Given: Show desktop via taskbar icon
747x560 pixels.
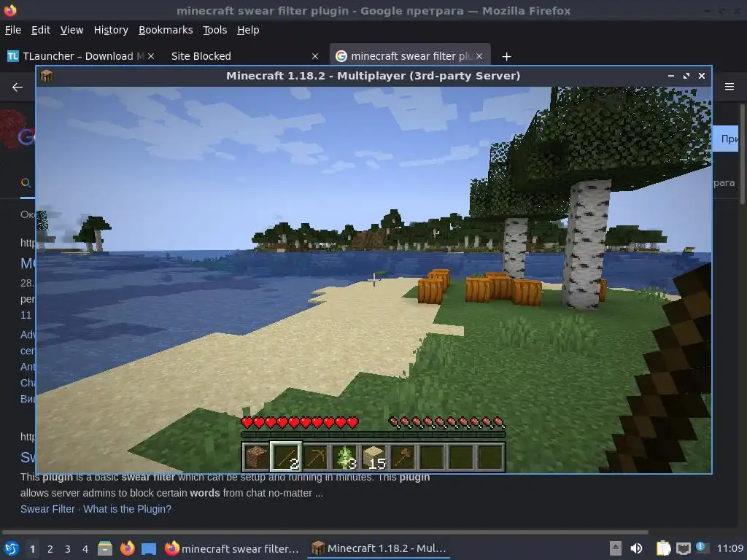Looking at the screenshot, I should (149, 548).
